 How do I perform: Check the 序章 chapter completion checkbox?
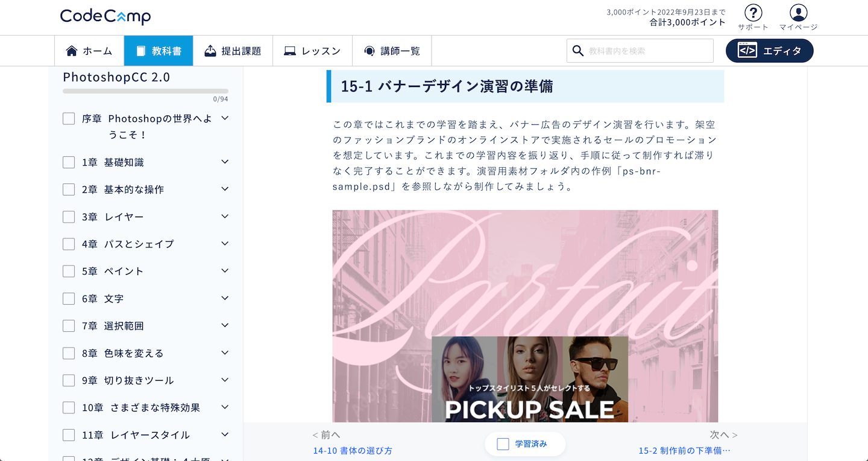(69, 118)
